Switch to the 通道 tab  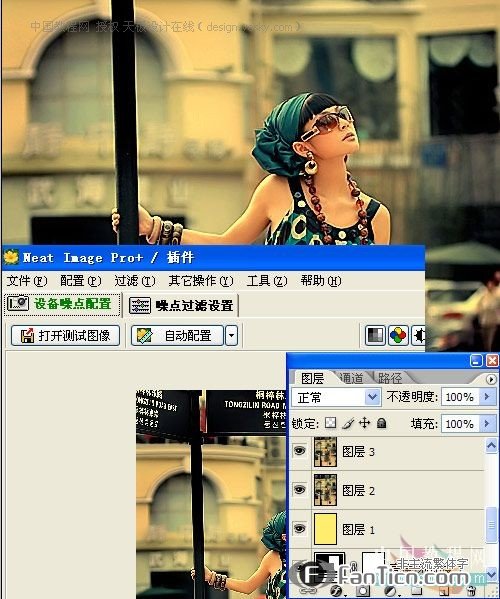tap(351, 378)
